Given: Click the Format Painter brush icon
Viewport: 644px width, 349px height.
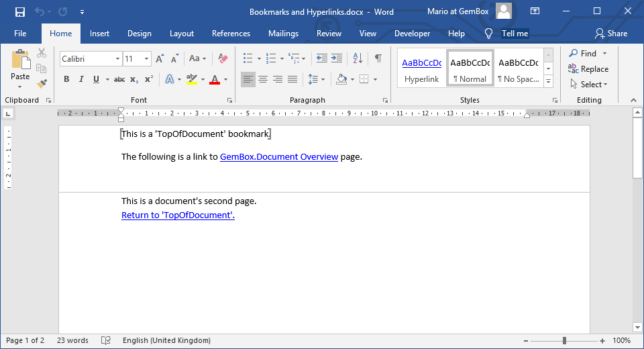Looking at the screenshot, I should click(42, 83).
